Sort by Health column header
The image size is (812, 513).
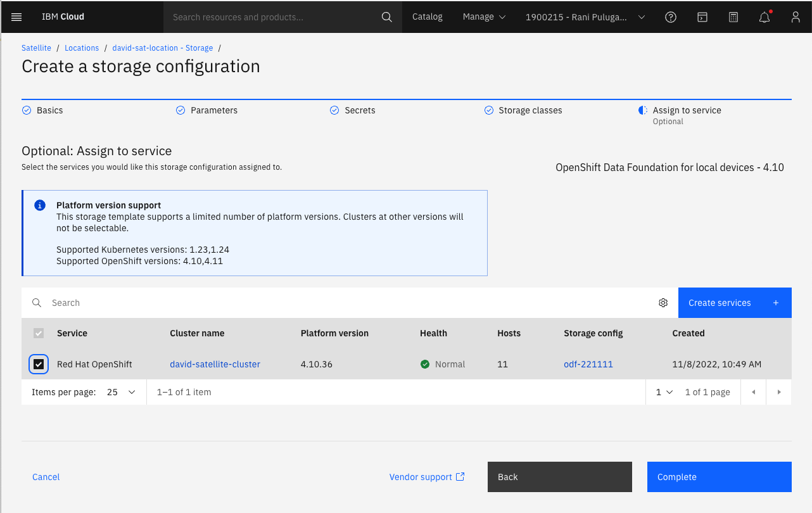(x=433, y=333)
